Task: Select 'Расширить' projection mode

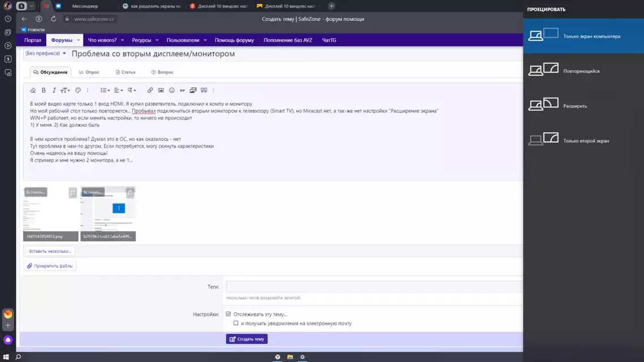Action: coord(583,106)
